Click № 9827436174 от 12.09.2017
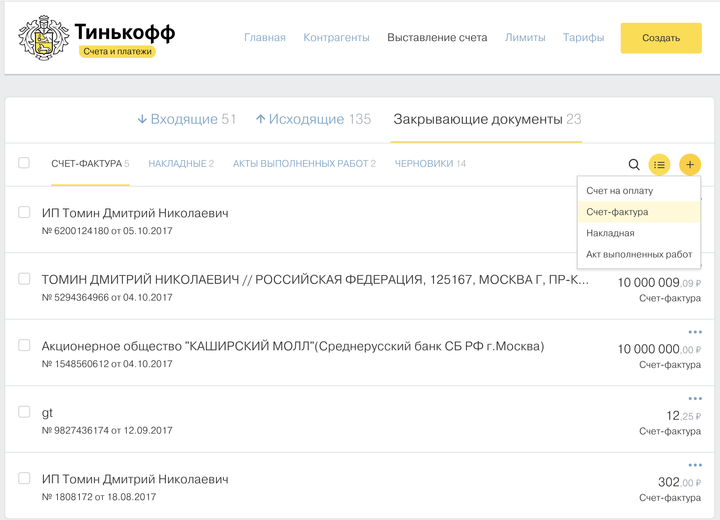 107,430
